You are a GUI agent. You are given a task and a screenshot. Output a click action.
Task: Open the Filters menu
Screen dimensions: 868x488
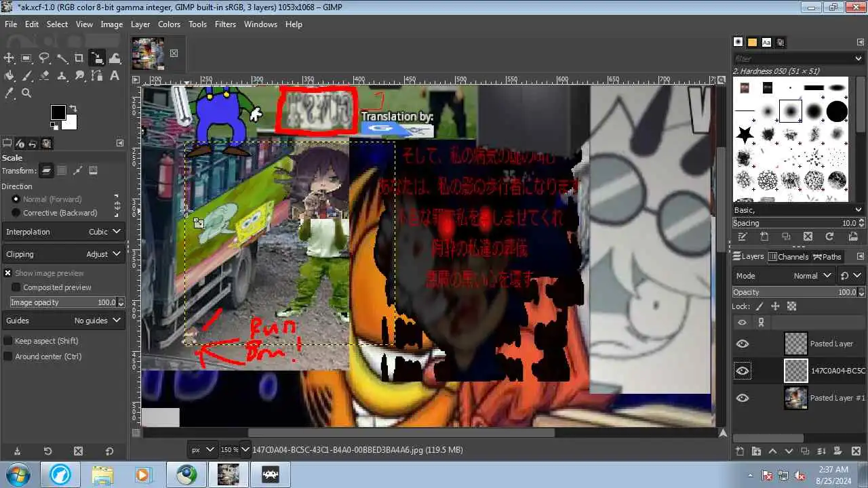[x=225, y=24]
